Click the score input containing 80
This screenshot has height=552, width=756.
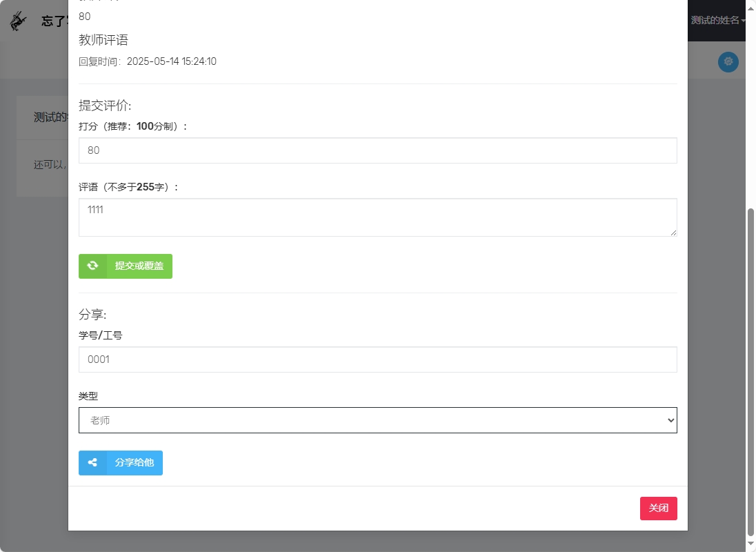tap(378, 150)
